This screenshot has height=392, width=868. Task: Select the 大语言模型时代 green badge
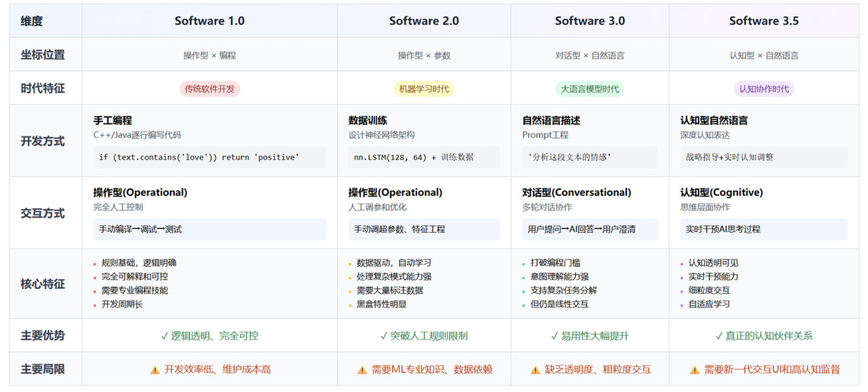[x=590, y=88]
